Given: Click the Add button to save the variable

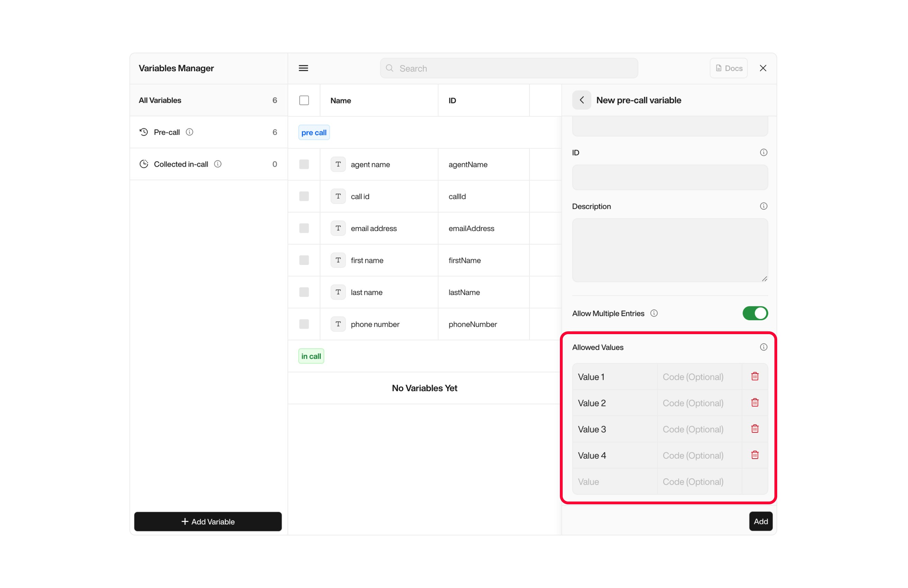Looking at the screenshot, I should tap(760, 521).
